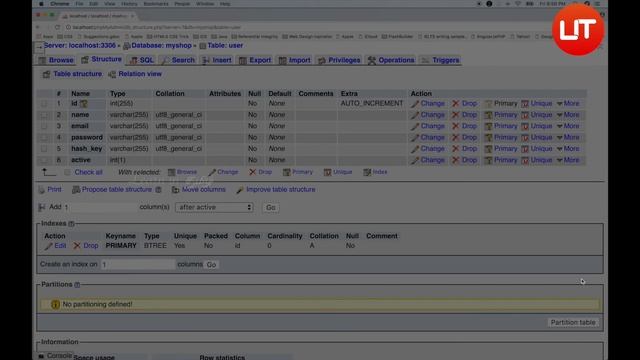Go to the Insert tab
The width and height of the screenshot is (640, 360).
pos(217,60)
